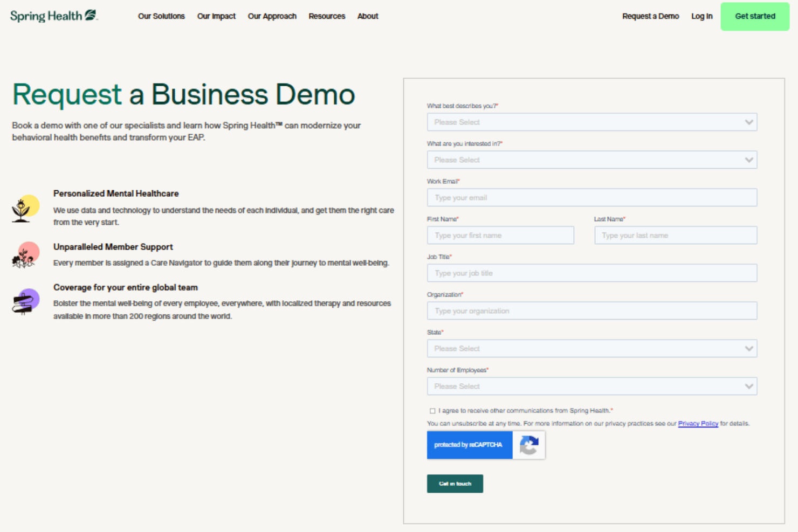The width and height of the screenshot is (798, 532).
Task: Expand the Number of Employees dropdown
Action: 592,386
